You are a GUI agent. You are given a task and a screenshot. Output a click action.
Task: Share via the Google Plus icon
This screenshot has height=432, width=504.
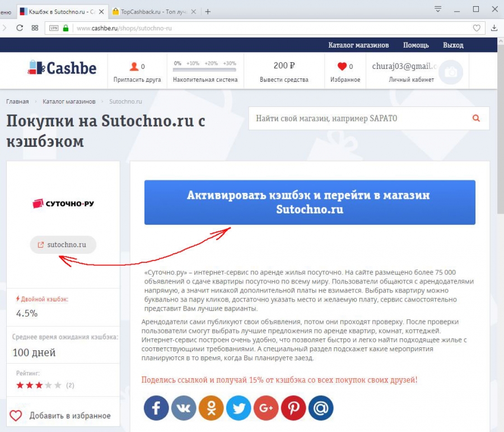tap(266, 408)
